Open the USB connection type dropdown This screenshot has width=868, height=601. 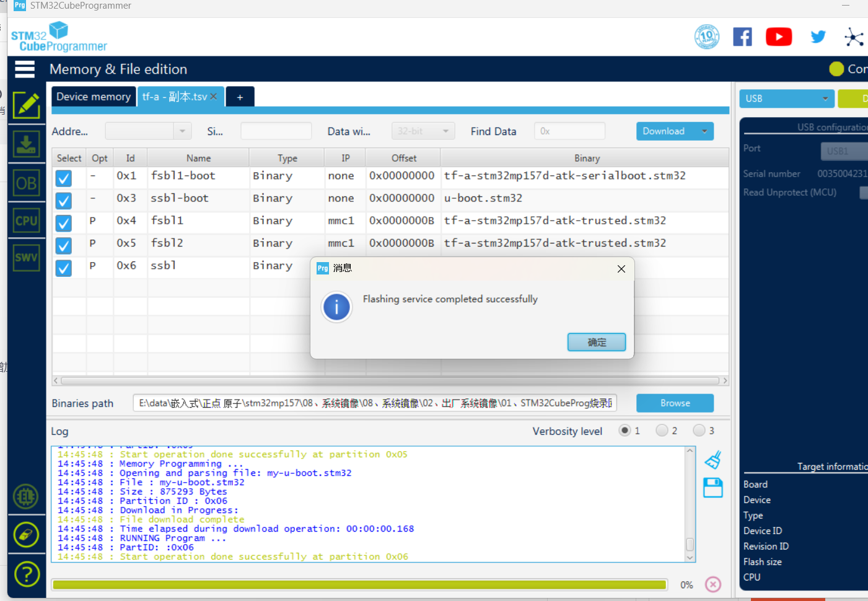tap(787, 99)
